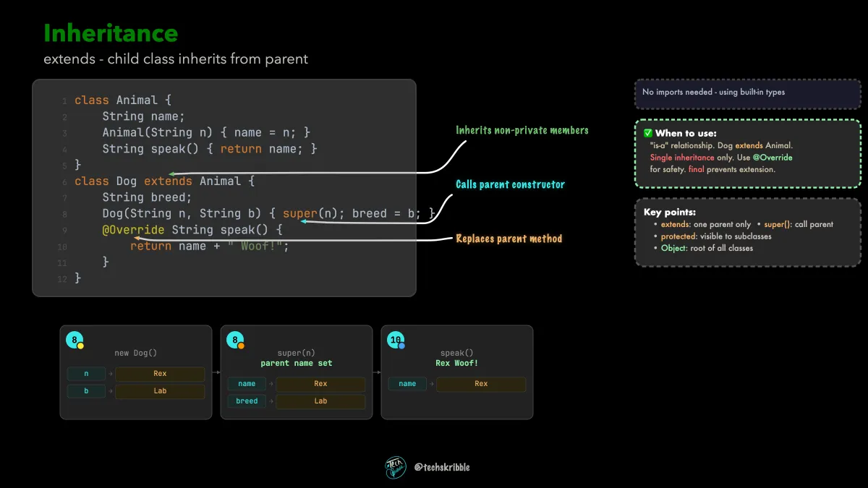868x488 pixels.
Task: Click the Inherits non-private members annotation
Action: (522, 130)
